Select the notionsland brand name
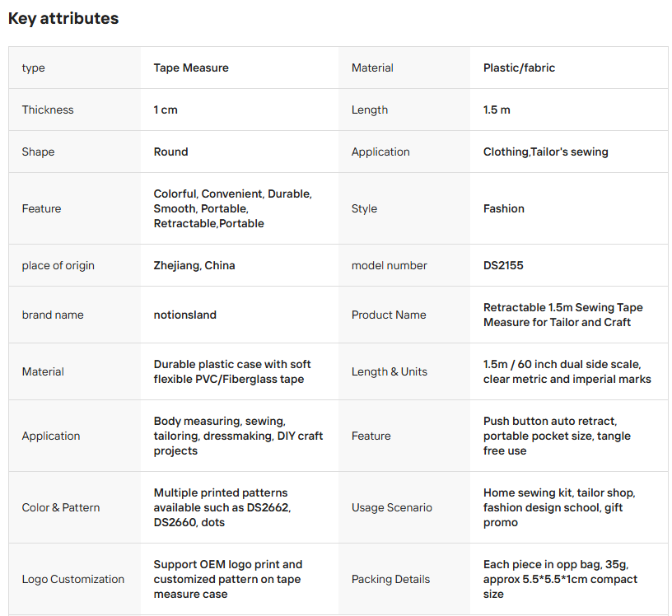 (x=184, y=315)
